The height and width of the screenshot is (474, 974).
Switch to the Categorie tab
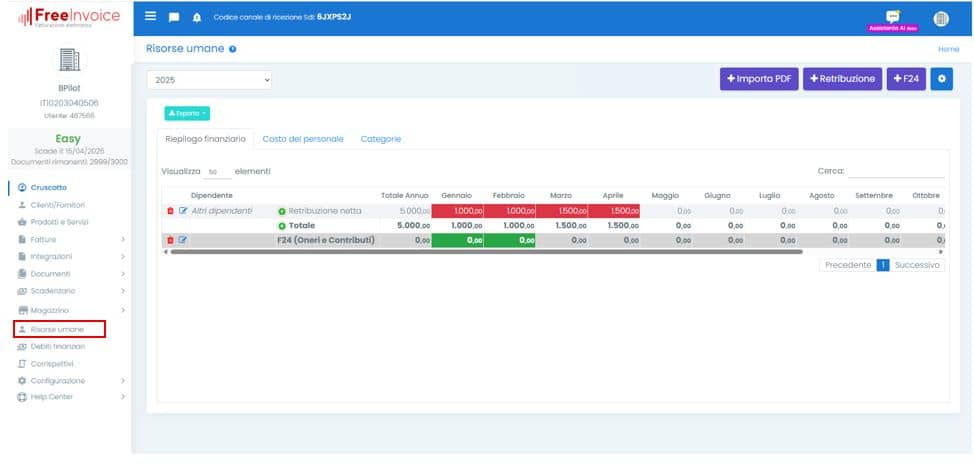pyautogui.click(x=381, y=139)
